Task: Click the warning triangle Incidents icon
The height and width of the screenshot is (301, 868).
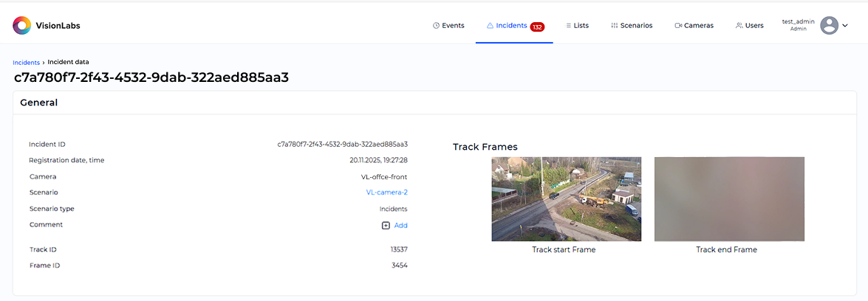Action: pyautogui.click(x=490, y=26)
